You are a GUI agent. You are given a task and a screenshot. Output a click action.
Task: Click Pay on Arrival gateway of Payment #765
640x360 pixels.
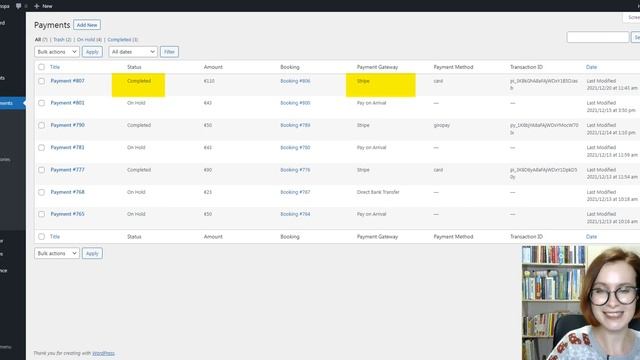[371, 214]
